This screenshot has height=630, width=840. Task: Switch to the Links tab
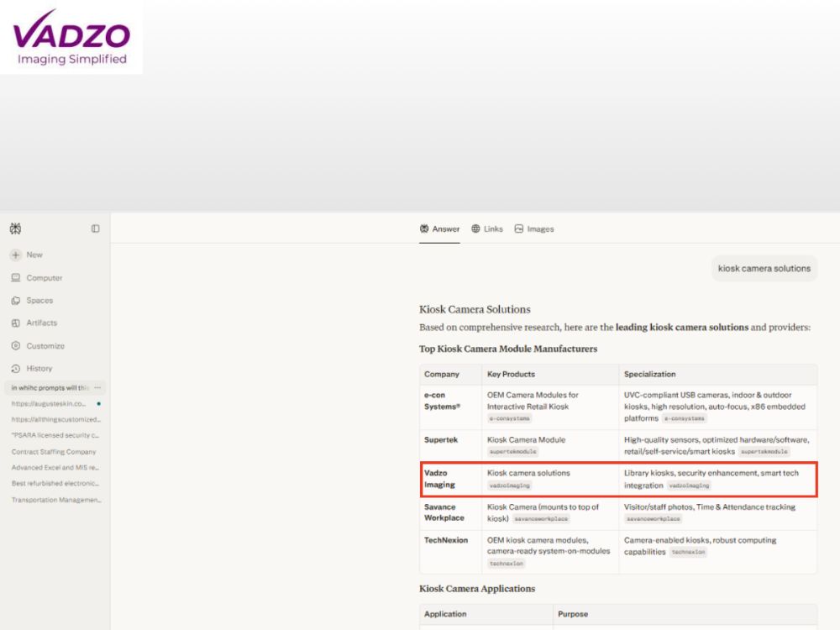click(x=487, y=228)
